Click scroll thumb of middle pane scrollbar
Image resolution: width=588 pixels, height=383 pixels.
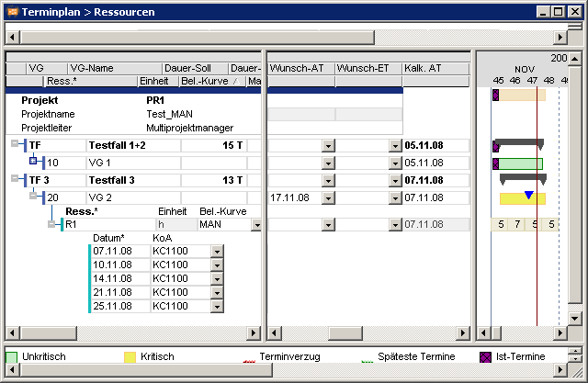(345, 332)
